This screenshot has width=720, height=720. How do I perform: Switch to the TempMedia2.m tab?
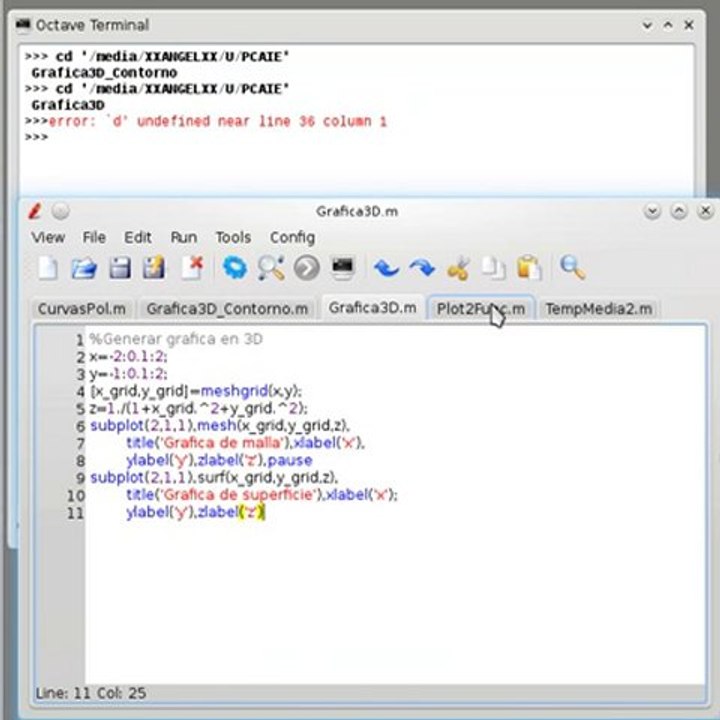[x=598, y=309]
